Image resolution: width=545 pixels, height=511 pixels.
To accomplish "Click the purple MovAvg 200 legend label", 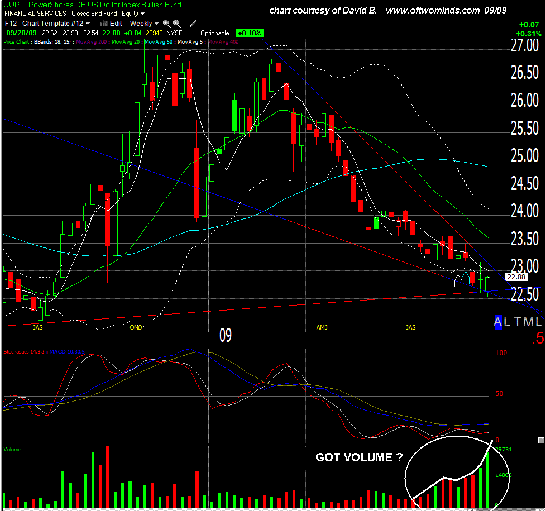I will point(92,42).
